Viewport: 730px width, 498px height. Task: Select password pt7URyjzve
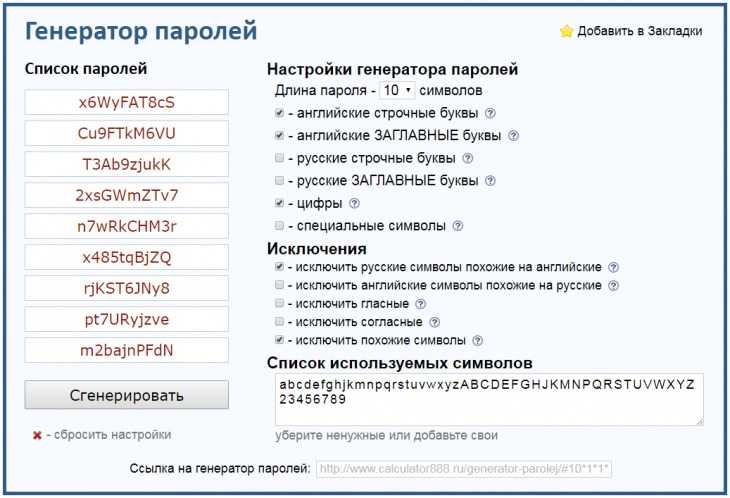pos(127,319)
